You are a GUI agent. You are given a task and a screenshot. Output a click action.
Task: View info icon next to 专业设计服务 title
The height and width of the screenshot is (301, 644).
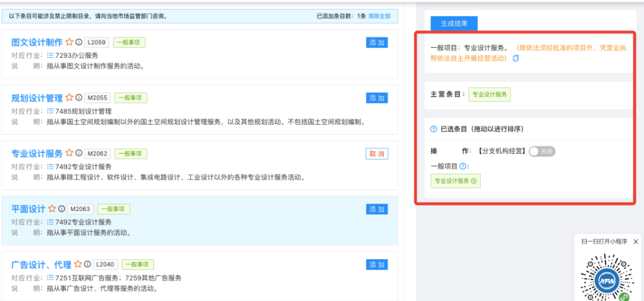point(79,153)
